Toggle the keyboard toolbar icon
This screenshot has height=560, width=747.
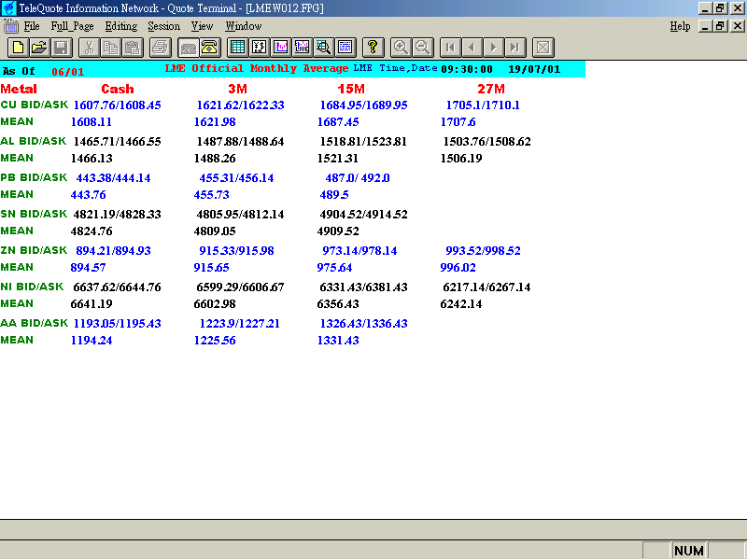(189, 48)
